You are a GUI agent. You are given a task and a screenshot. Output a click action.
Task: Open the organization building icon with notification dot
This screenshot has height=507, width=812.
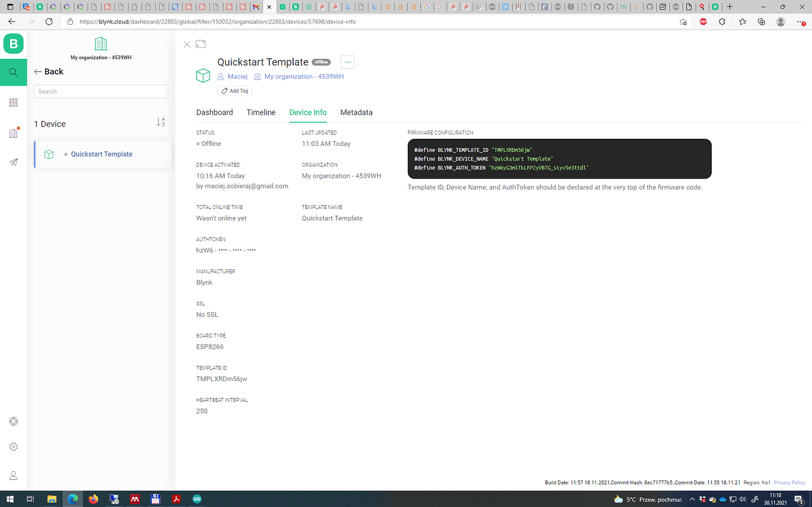[x=14, y=133]
